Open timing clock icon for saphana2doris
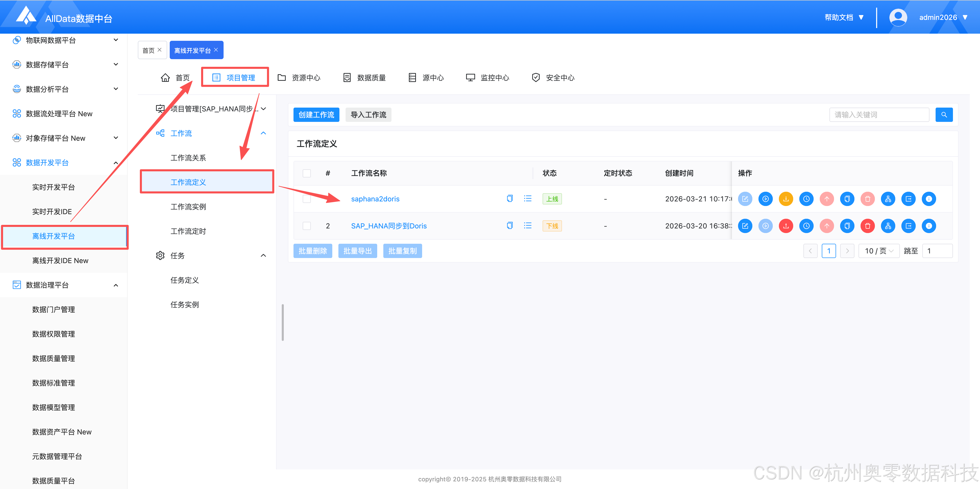This screenshot has height=489, width=980. coord(806,199)
